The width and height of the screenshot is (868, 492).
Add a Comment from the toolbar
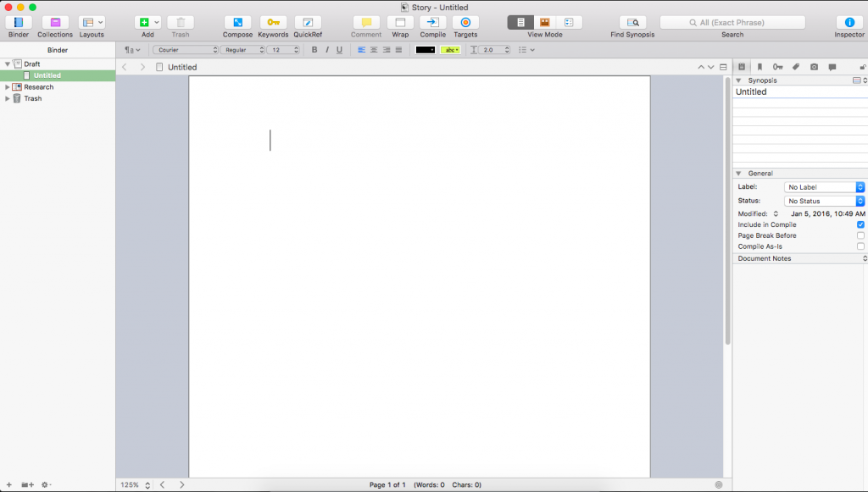pyautogui.click(x=366, y=23)
